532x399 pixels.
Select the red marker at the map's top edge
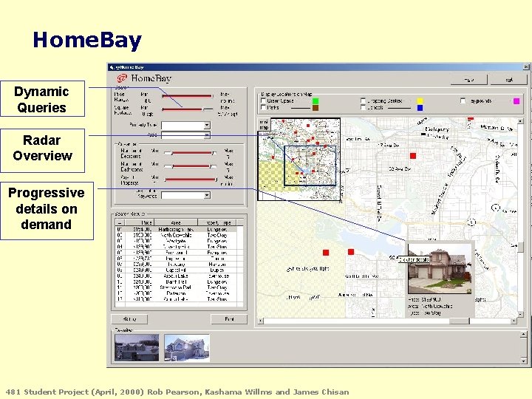pyautogui.click(x=470, y=118)
